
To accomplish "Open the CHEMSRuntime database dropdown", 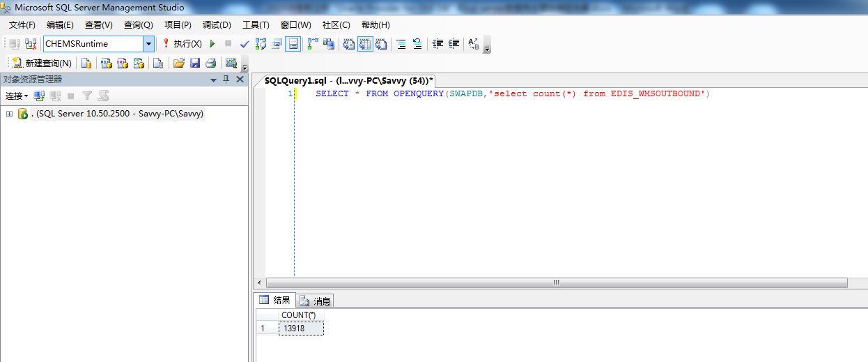I will click(x=148, y=44).
